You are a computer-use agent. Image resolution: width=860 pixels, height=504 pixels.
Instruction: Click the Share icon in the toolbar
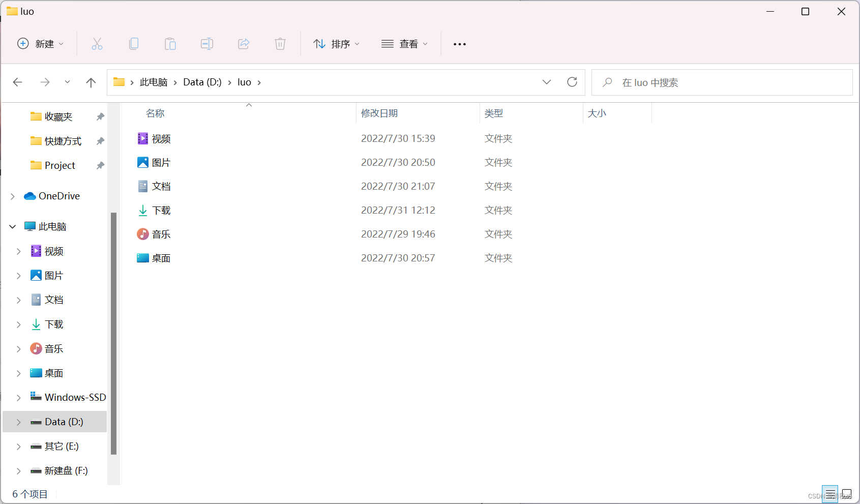click(243, 44)
